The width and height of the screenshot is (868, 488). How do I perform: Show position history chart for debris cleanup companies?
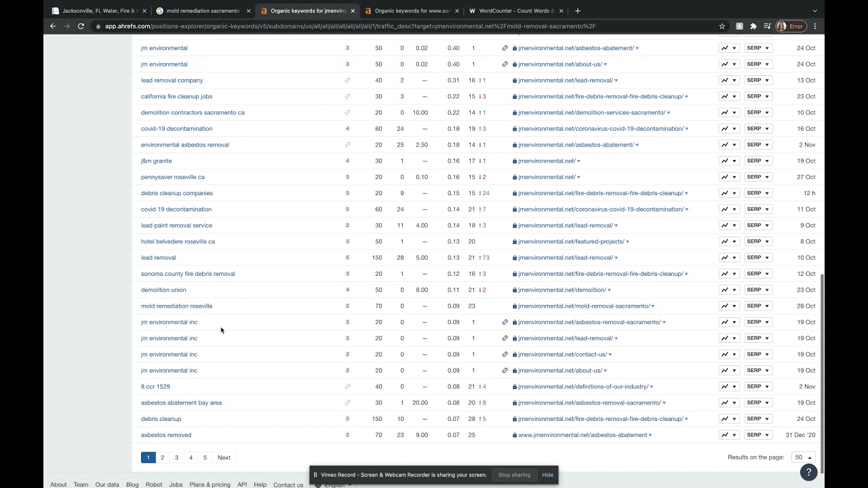[729, 193]
